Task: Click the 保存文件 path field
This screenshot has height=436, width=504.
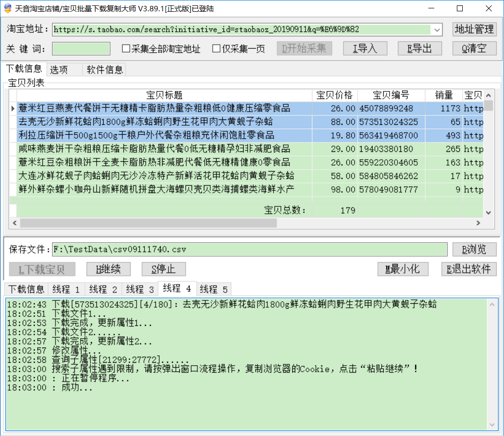Action: (x=250, y=249)
